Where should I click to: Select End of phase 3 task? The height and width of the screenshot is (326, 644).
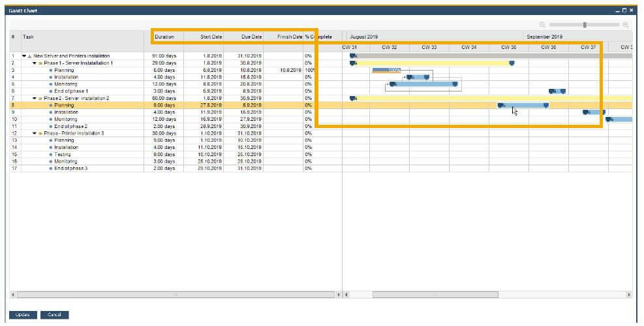tap(71, 169)
